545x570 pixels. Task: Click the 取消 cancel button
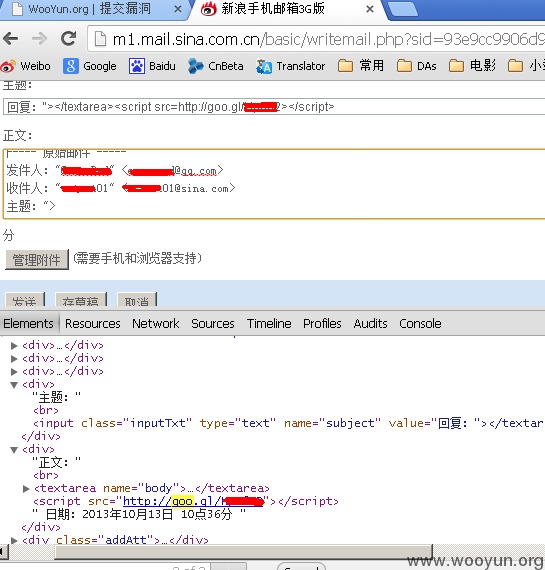click(137, 300)
